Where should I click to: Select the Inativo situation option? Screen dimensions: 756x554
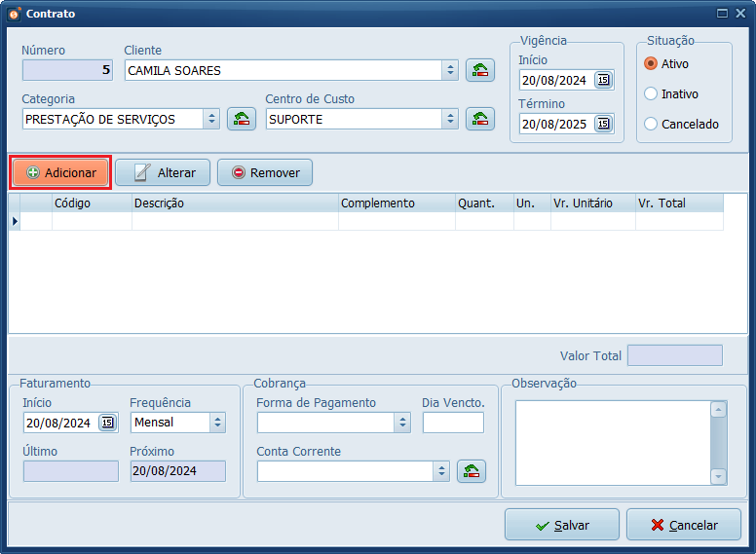click(x=652, y=93)
